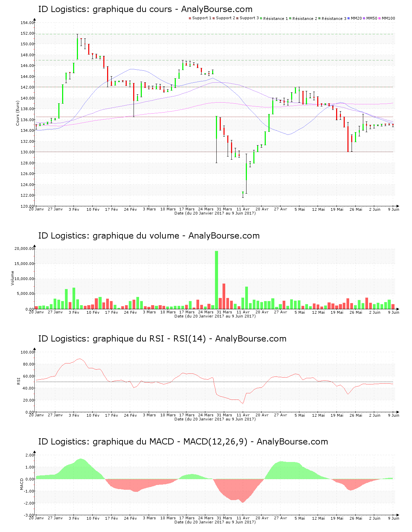Click the -3.00 MACD axis value
The width and height of the screenshot is (412, 532).
(29, 515)
